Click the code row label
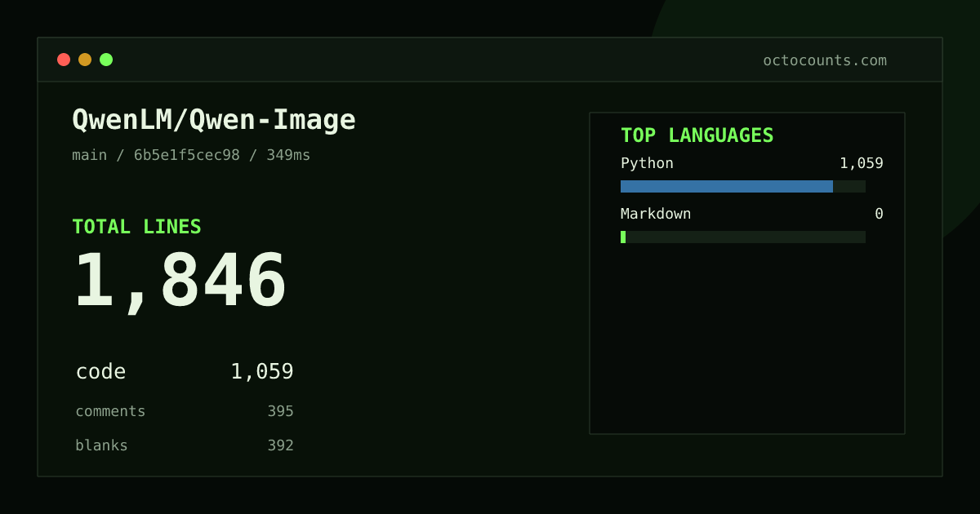This screenshot has height=514, width=980. point(100,372)
